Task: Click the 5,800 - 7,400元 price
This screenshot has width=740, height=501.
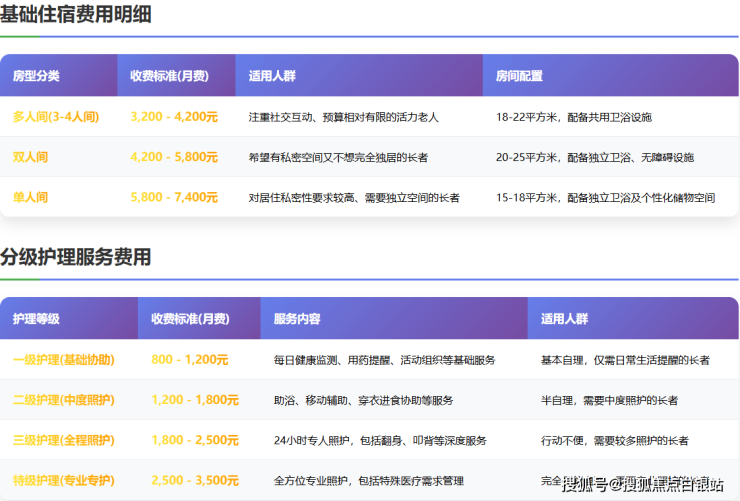Action: pos(174,198)
